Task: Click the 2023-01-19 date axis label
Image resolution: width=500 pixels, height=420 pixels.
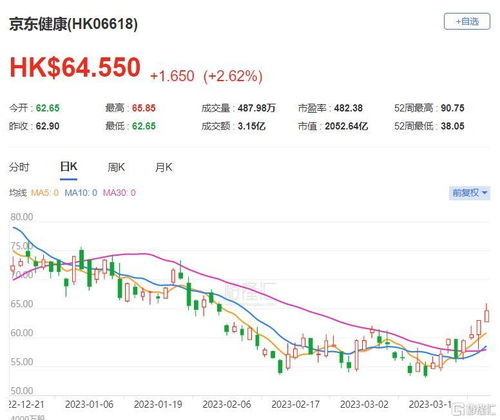Action: 158,404
